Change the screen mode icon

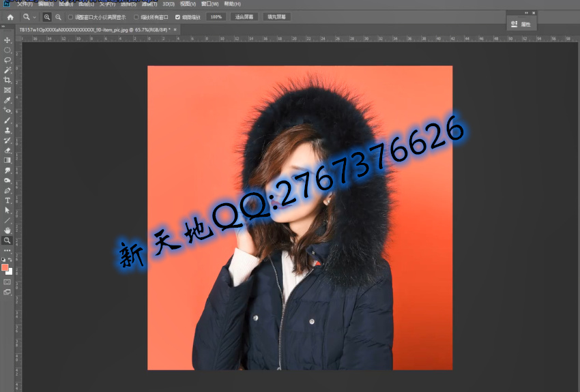(x=7, y=292)
